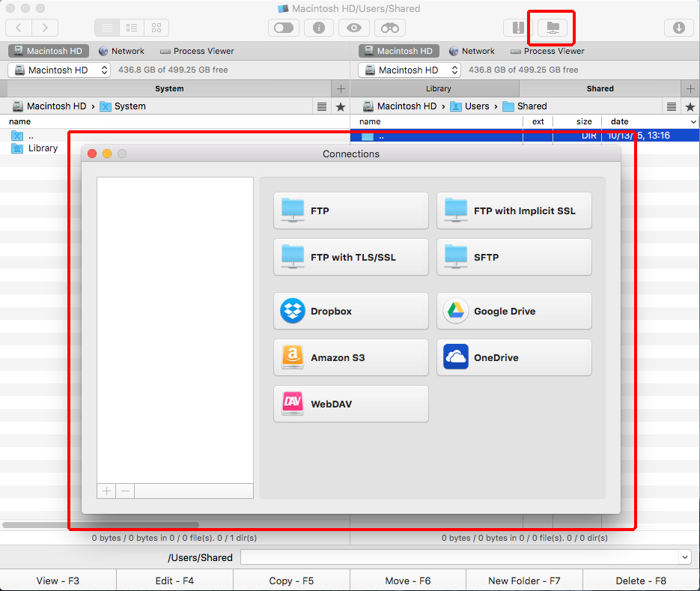
Task: Select Macintosh HD drive in left pane
Action: [48, 51]
